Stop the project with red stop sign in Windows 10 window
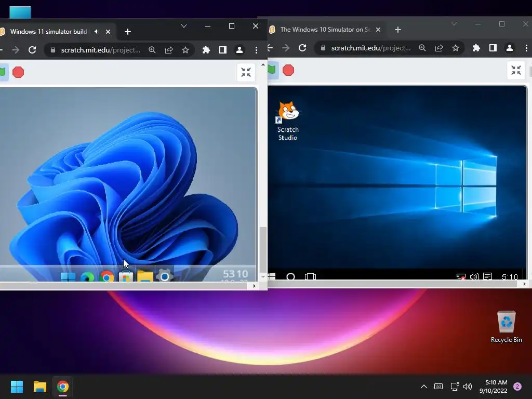The image size is (532, 399). pos(288,70)
